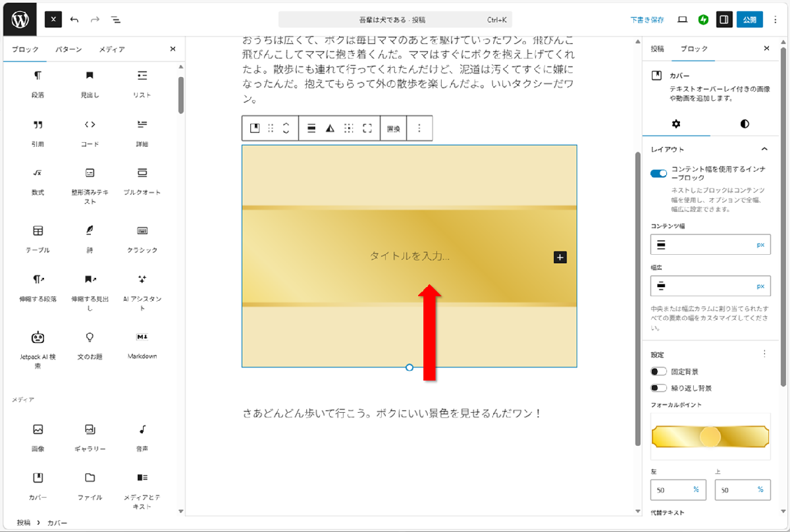
Task: Toggle コンテント幅を使用するインナーブロック switch
Action: 659,174
